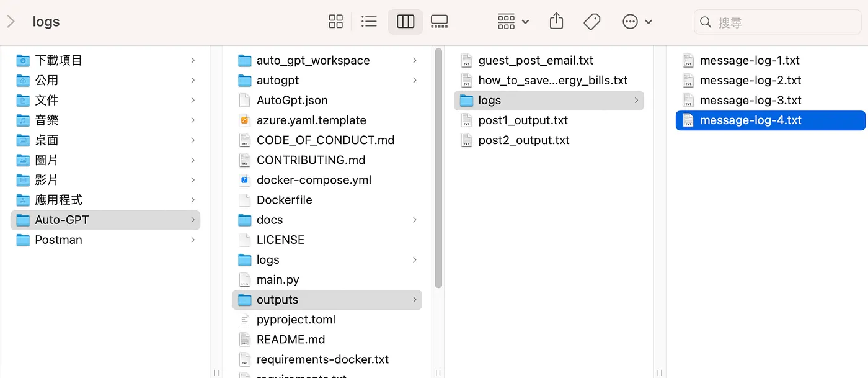
Task: Click the forward navigation chevron
Action: (11, 22)
